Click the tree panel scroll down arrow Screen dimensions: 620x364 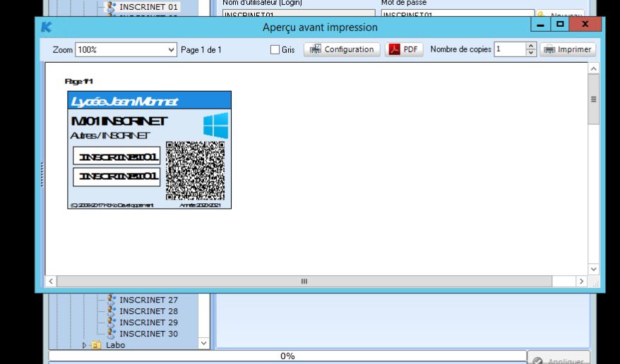point(203,343)
